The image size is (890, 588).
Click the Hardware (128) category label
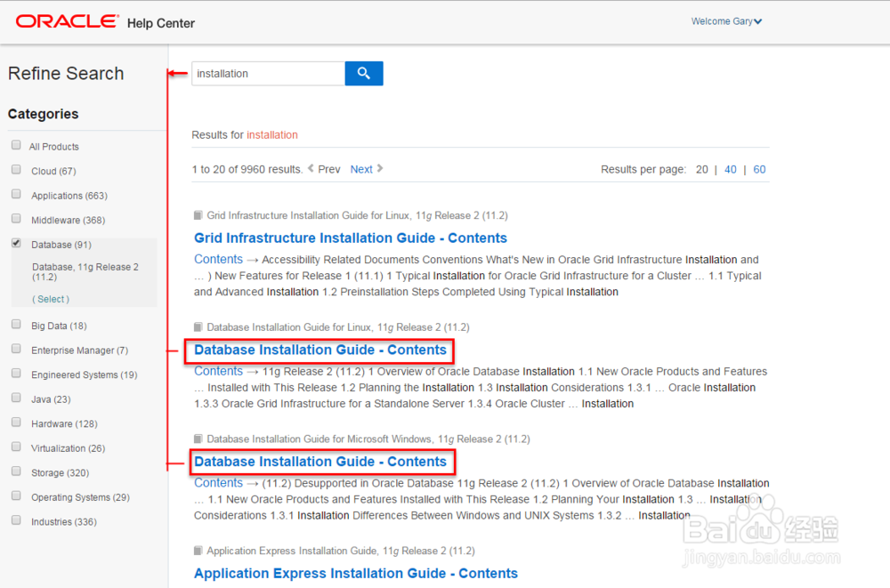[x=64, y=424]
